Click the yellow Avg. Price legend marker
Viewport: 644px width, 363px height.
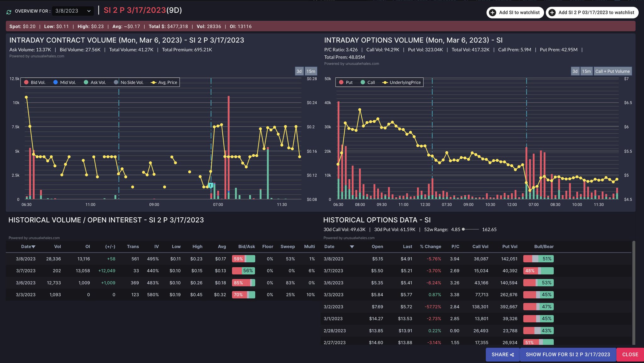coord(153,82)
